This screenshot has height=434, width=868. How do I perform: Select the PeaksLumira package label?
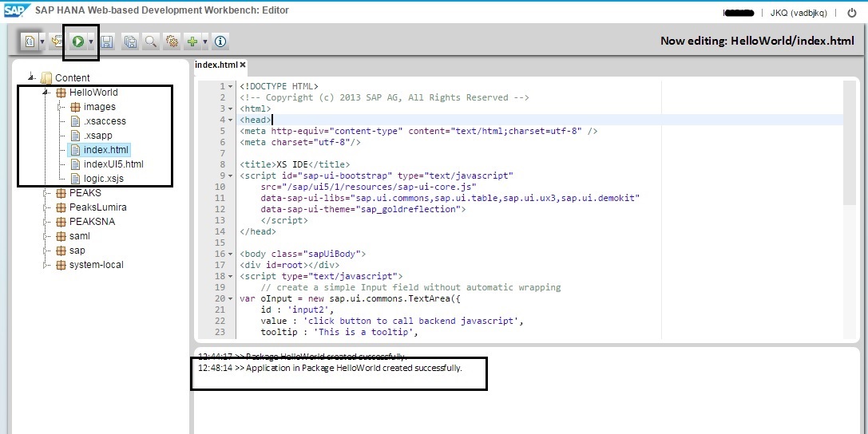[x=98, y=207]
